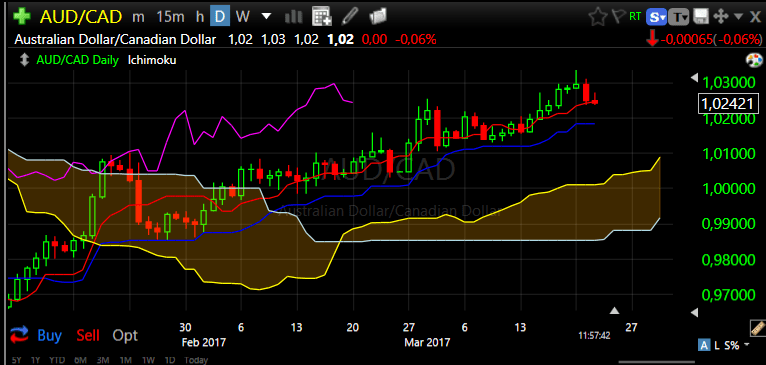Open the timeframe dropdown arrow
The width and height of the screenshot is (766, 365).
coord(266,16)
